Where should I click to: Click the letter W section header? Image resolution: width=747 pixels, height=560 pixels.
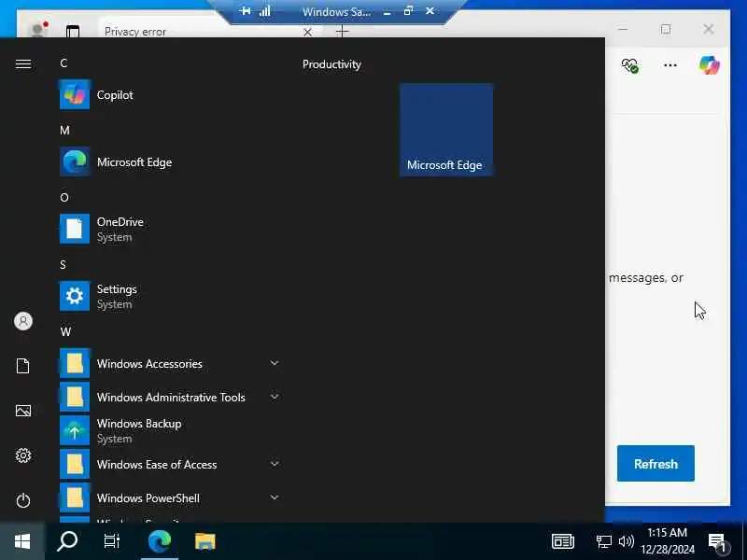[x=65, y=332]
